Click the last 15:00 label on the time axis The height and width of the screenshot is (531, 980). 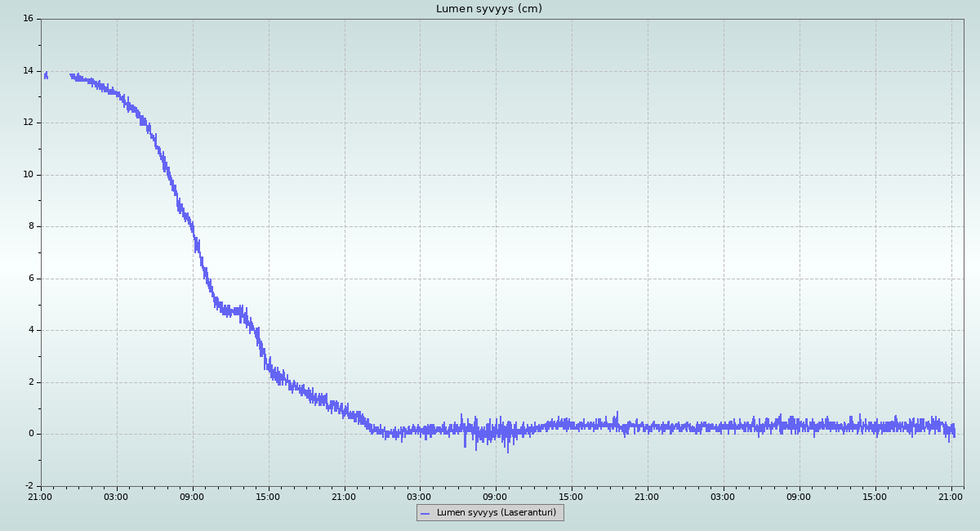875,497
